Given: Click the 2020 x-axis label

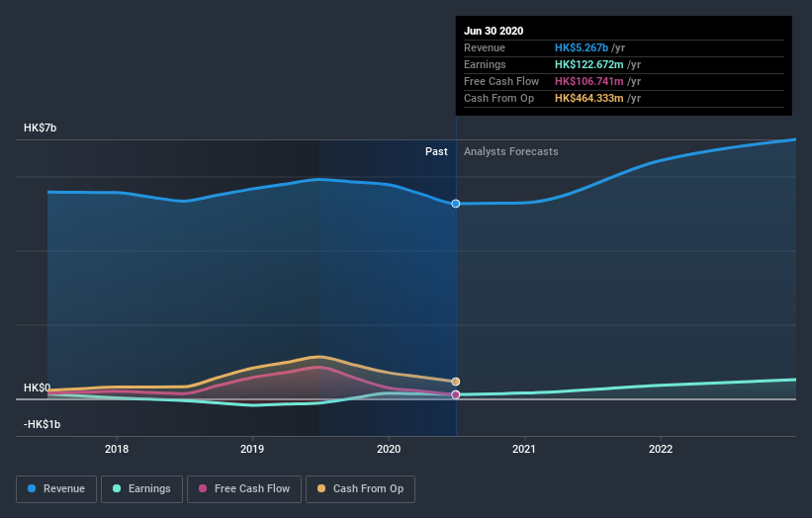Looking at the screenshot, I should pos(389,449).
